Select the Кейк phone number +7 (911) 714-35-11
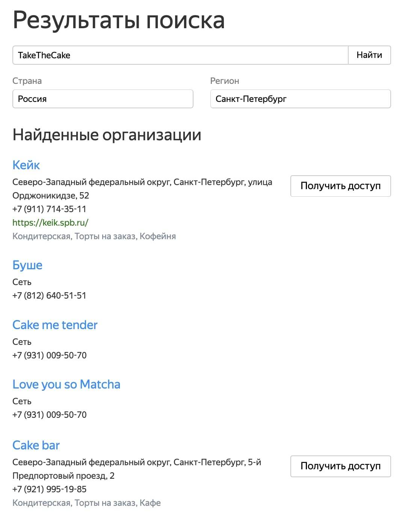Image resolution: width=420 pixels, height=525 pixels. coord(49,209)
